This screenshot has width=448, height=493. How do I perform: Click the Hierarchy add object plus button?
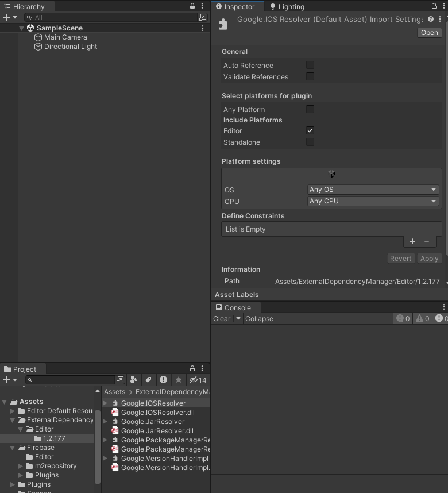pyautogui.click(x=7, y=17)
